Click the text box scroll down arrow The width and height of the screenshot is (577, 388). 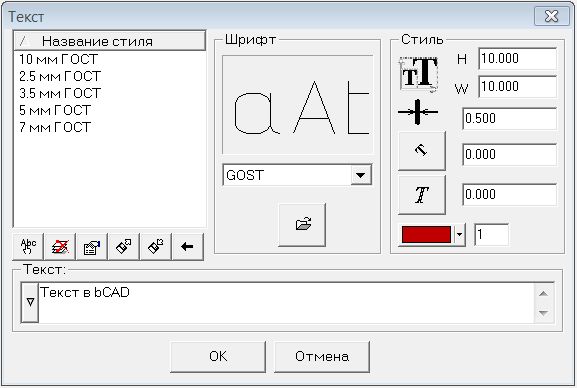coord(544,313)
